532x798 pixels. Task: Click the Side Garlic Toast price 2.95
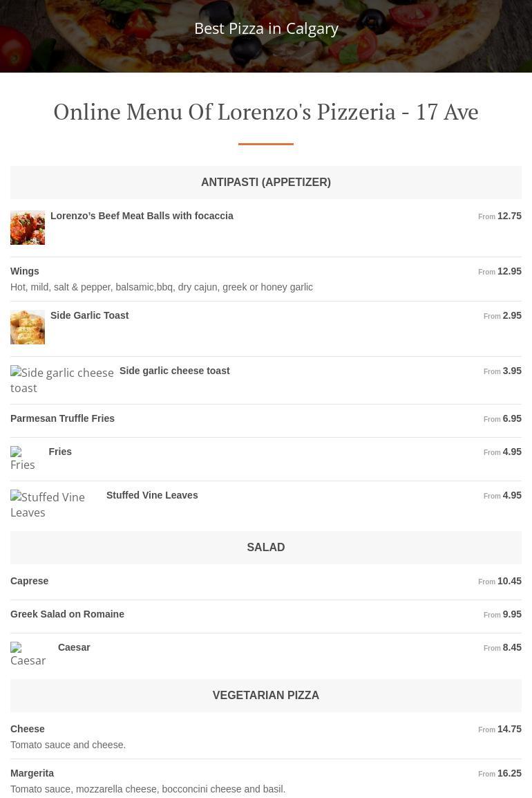(512, 315)
